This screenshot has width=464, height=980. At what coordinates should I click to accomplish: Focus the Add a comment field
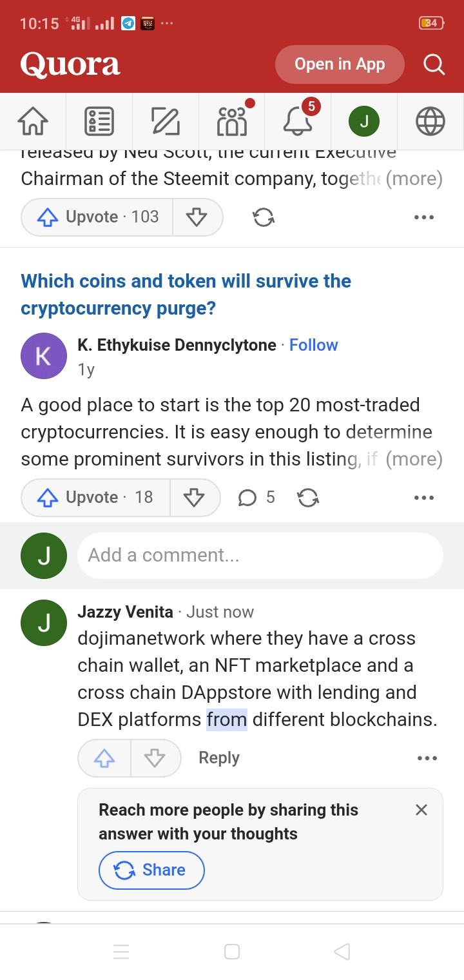click(x=260, y=555)
